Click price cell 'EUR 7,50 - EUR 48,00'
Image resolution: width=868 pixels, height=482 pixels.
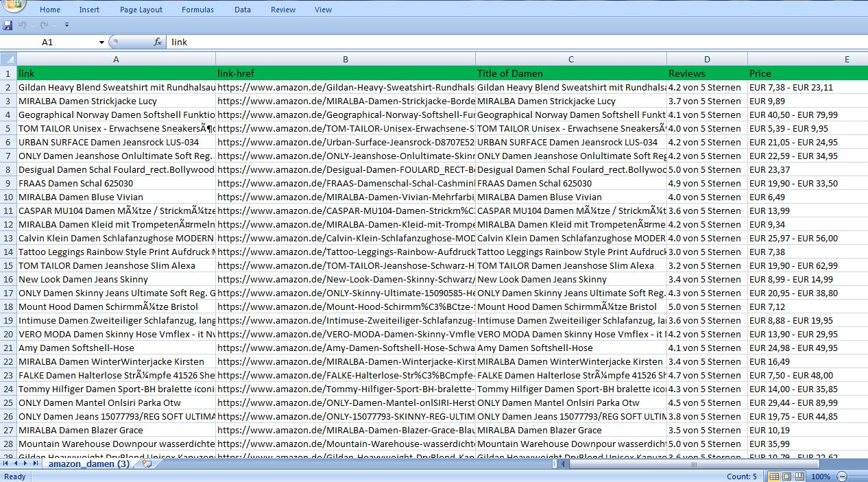click(808, 375)
